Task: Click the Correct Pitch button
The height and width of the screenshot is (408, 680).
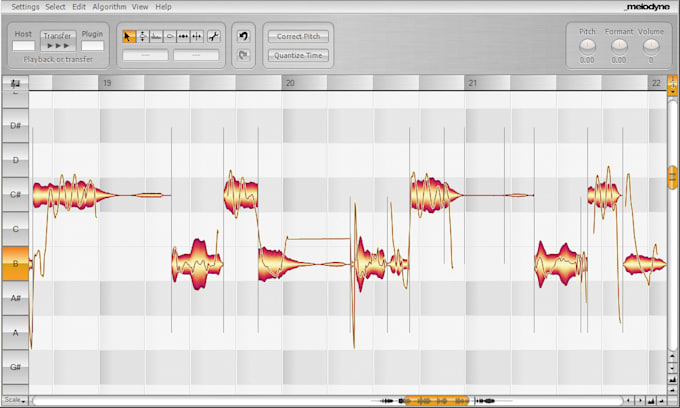Action: coord(298,36)
